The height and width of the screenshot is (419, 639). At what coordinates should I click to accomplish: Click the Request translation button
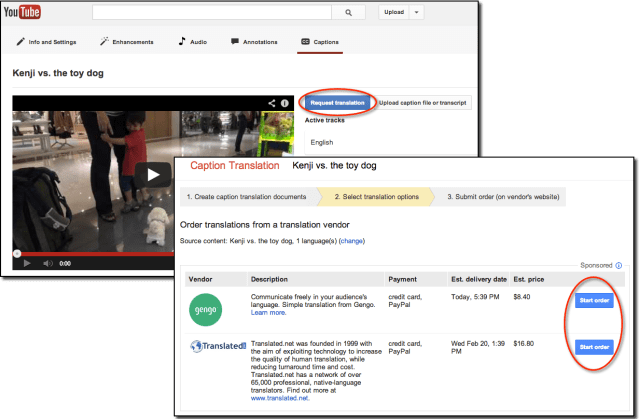click(x=338, y=103)
